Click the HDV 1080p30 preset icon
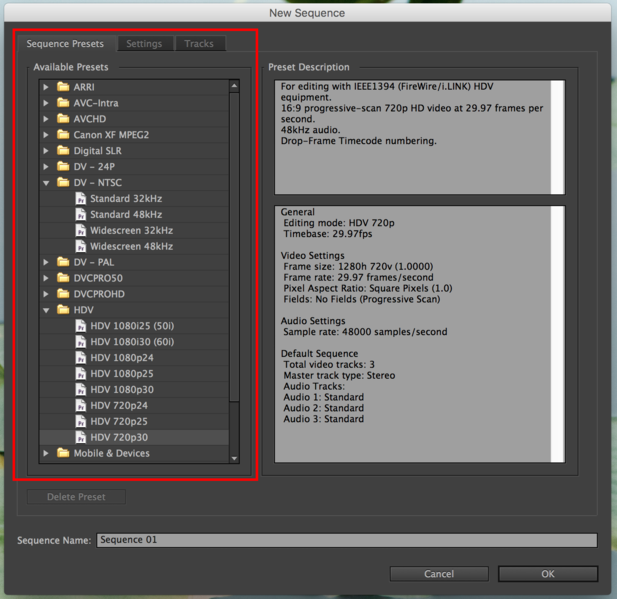The width and height of the screenshot is (617, 599). [80, 389]
